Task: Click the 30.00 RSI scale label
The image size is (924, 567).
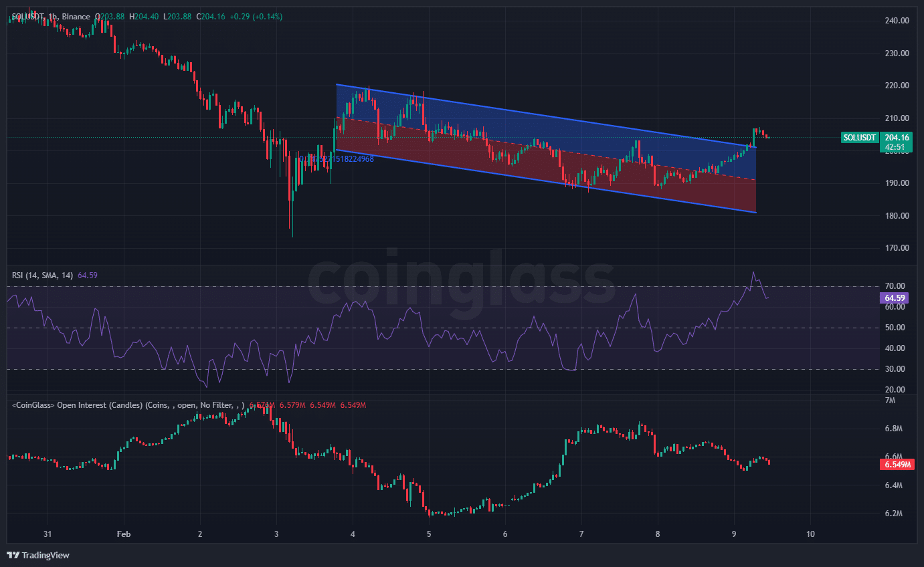Action: point(895,369)
